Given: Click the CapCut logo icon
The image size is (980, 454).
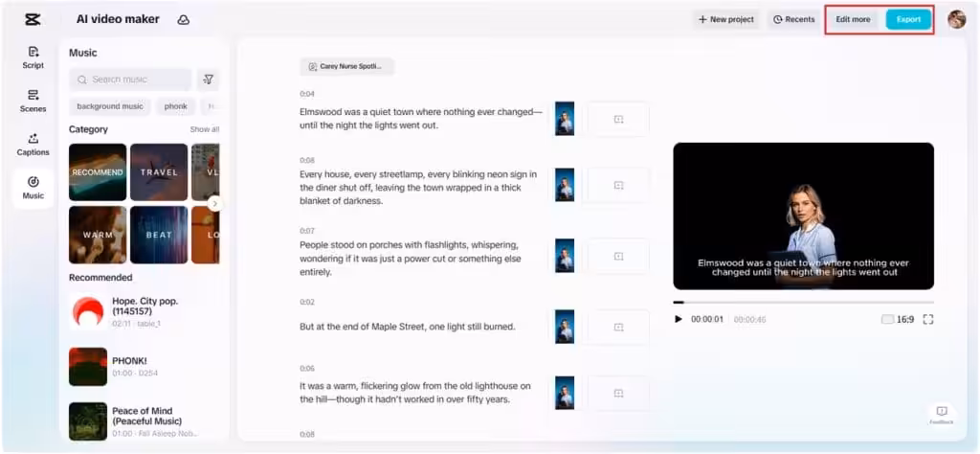Looking at the screenshot, I should click(x=33, y=19).
